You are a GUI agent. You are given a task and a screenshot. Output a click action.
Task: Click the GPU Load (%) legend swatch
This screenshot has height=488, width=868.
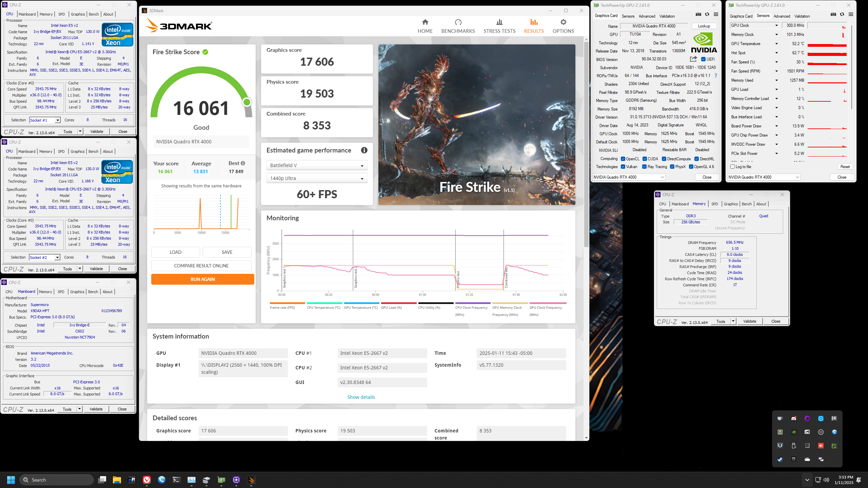399,303
